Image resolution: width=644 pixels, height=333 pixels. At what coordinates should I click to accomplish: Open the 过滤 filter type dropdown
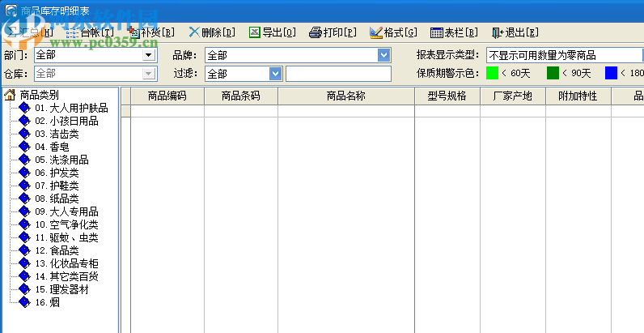(x=276, y=74)
